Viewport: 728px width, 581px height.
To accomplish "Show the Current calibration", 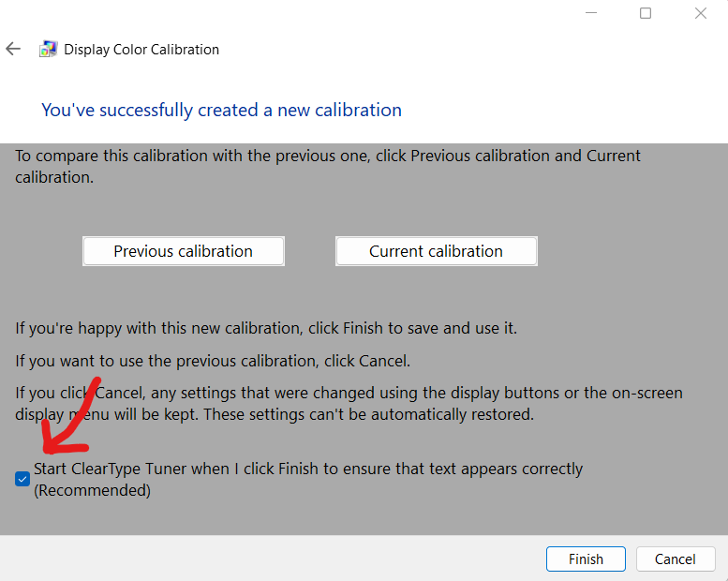I will pos(436,251).
